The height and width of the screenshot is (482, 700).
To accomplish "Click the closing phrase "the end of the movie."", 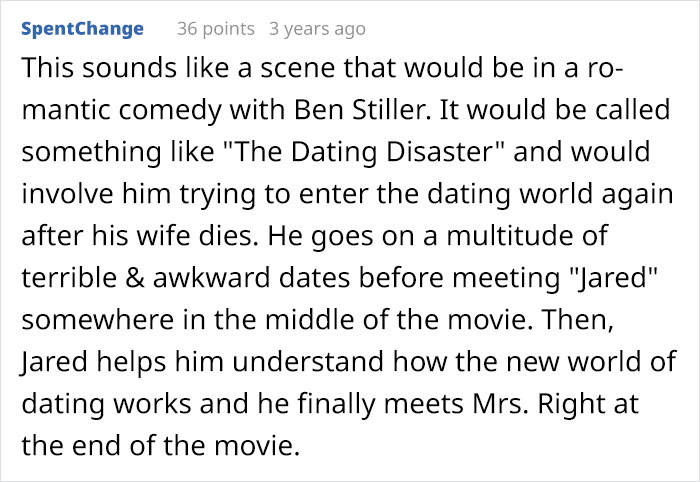I will pos(161,445).
